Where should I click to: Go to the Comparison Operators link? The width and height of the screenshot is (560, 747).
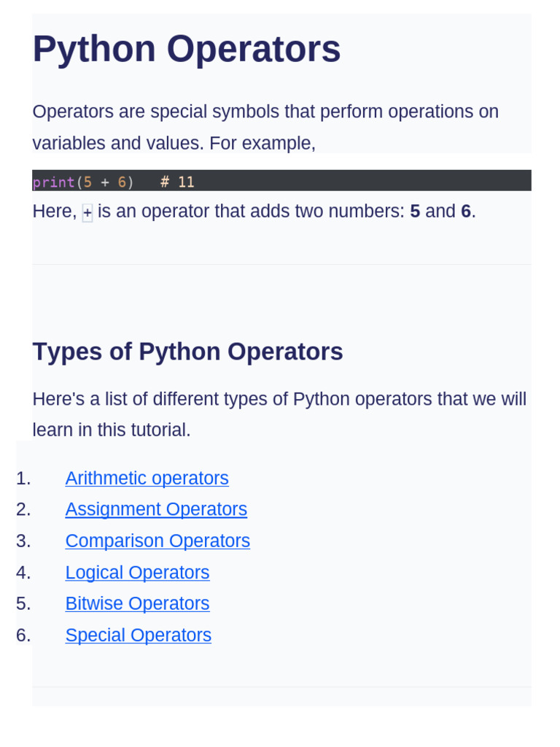[x=157, y=541]
